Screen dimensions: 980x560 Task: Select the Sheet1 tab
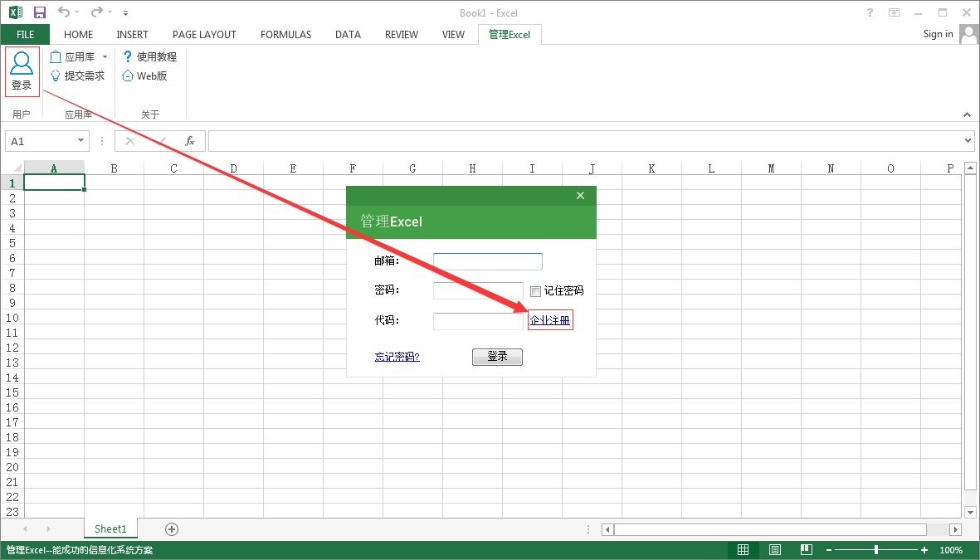pos(110,528)
